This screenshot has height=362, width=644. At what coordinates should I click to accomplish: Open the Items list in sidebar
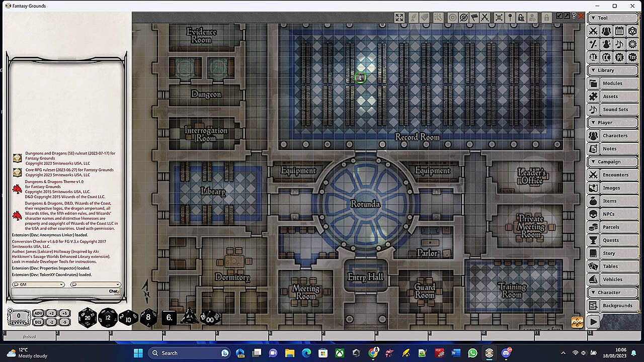[x=613, y=201]
